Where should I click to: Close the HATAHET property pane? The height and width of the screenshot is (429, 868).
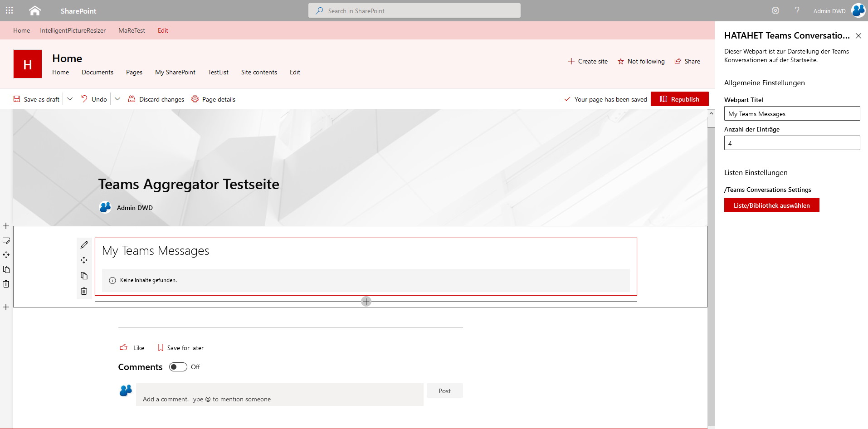tap(858, 36)
